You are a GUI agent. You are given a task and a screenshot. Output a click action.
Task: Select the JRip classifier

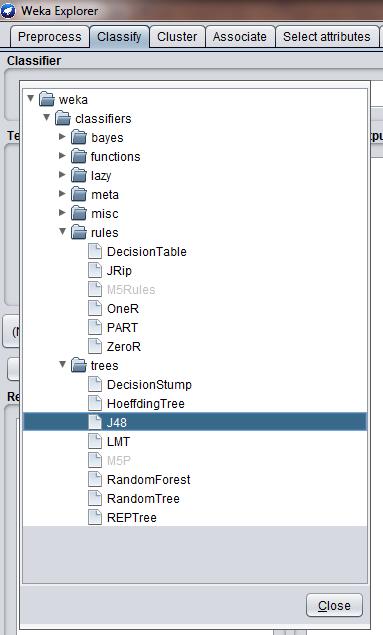tap(119, 271)
